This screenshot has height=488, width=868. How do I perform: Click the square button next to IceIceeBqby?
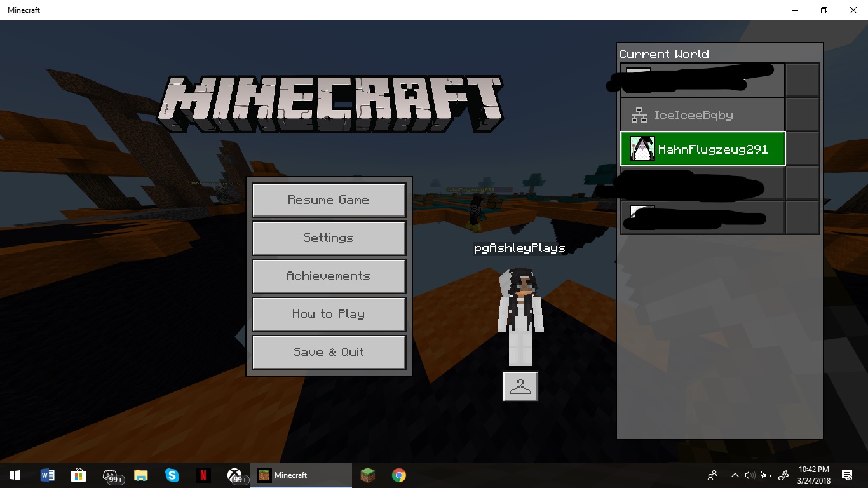click(x=803, y=115)
